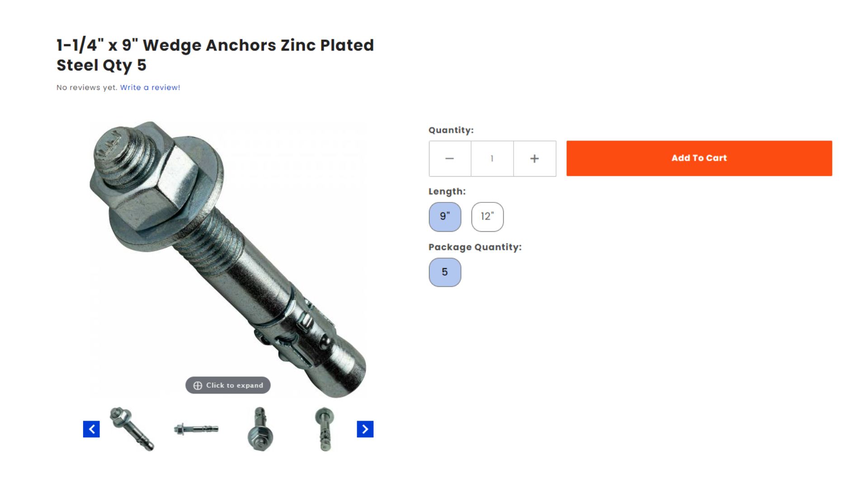Select the 9" length option

point(445,217)
